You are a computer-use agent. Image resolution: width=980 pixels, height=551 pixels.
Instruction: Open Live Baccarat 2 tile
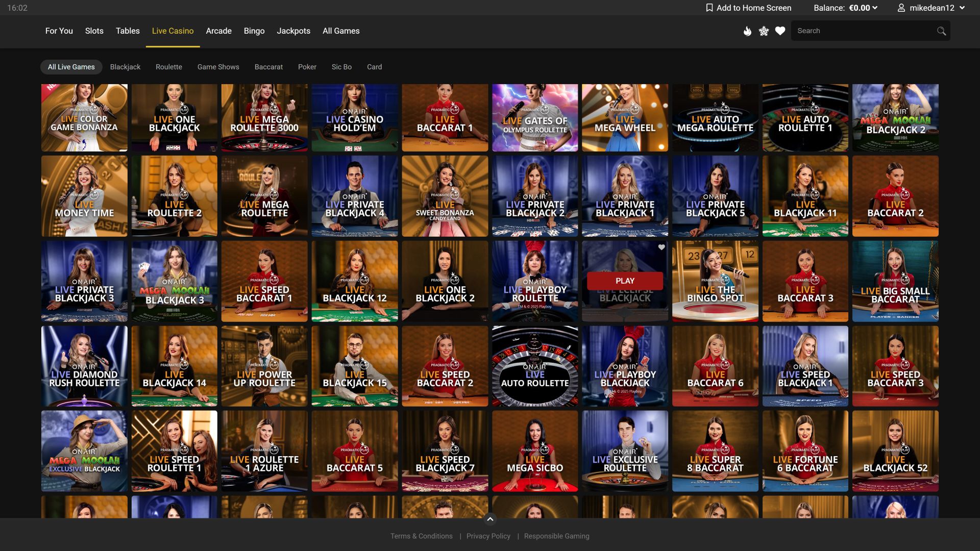coord(895,196)
